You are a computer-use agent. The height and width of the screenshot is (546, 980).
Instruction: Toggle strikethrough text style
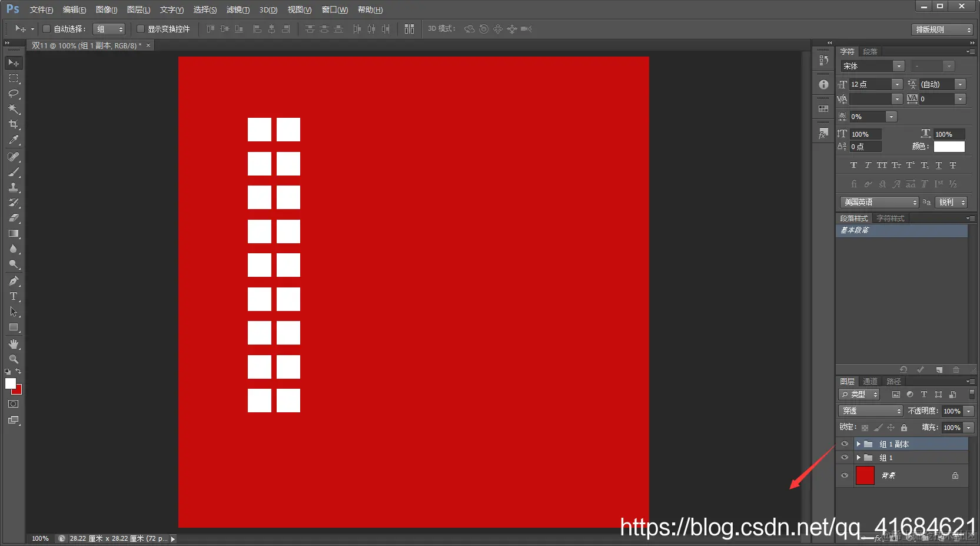(x=953, y=166)
